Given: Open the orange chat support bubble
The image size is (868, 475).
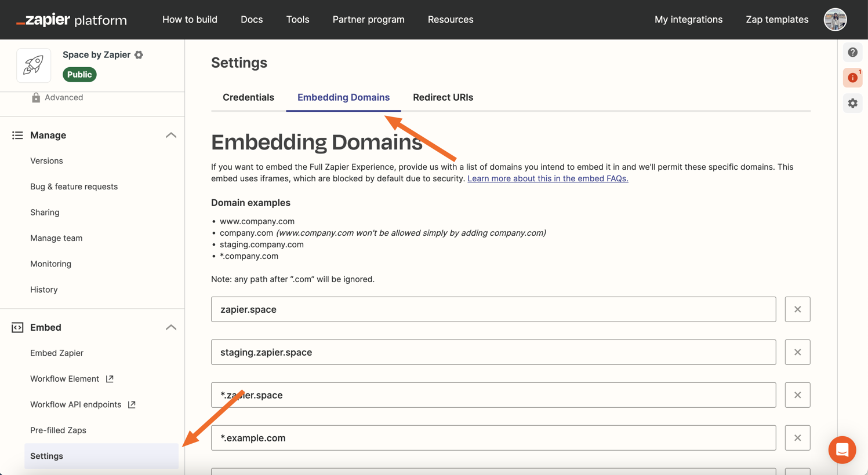Looking at the screenshot, I should click(x=842, y=450).
